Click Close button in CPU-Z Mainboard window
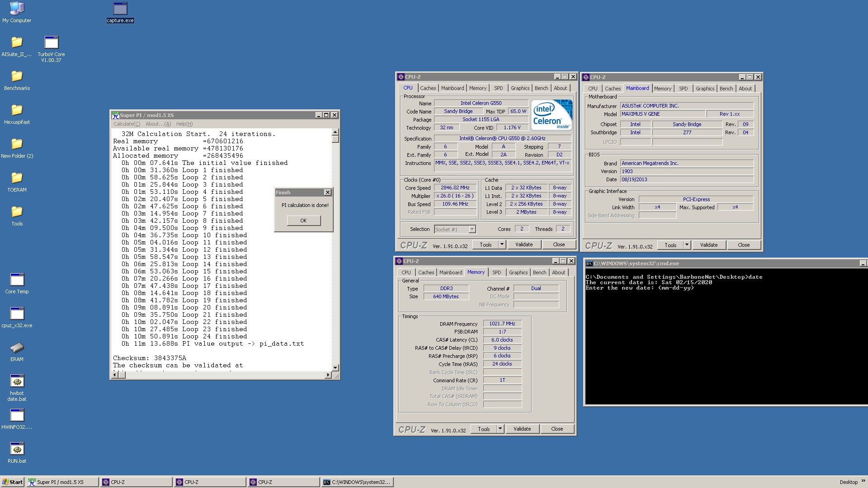Screen dimensions: 868x488 coord(744,245)
